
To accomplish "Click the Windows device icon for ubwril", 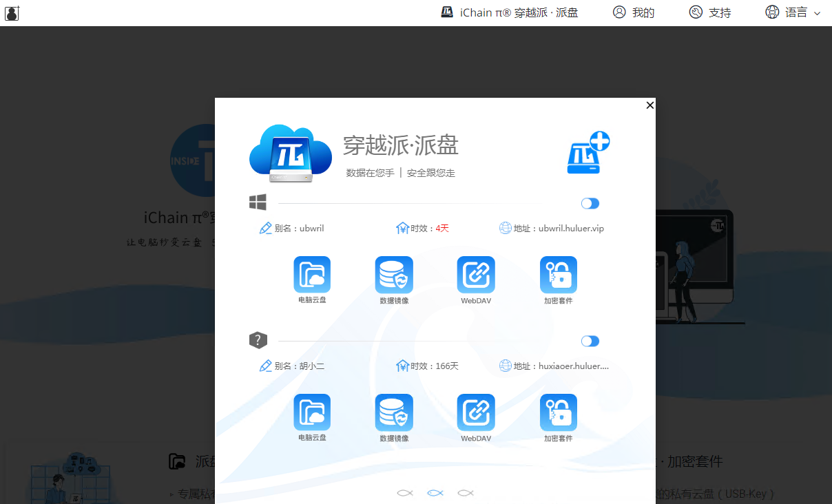I will pyautogui.click(x=258, y=202).
